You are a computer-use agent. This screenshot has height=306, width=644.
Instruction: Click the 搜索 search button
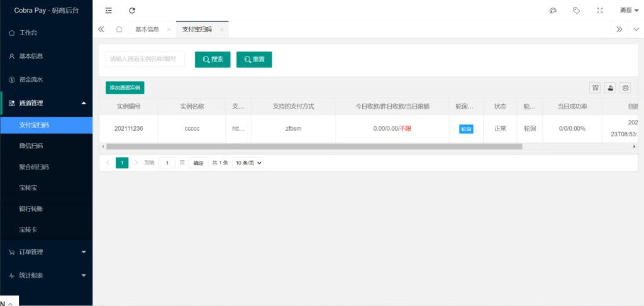[x=213, y=59]
